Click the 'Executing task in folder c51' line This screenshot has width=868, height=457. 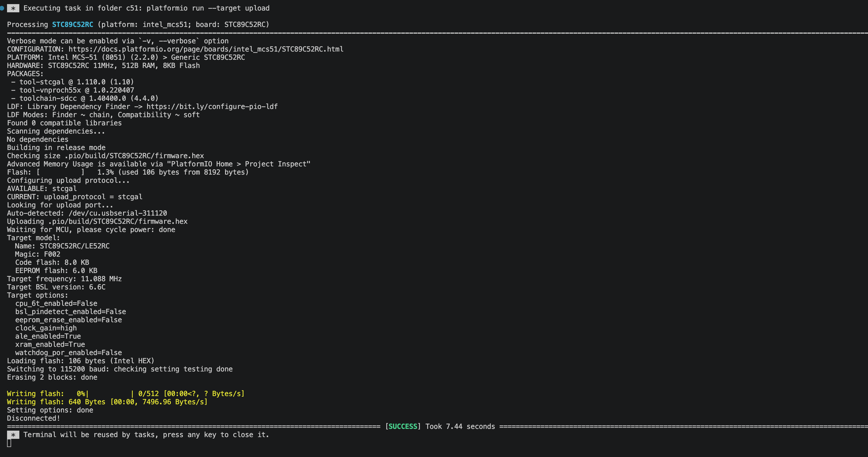coord(146,8)
